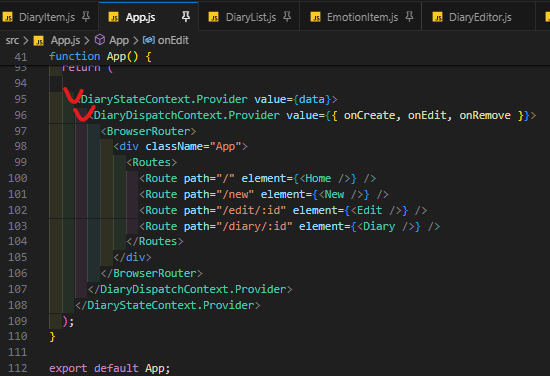Click the JS file icon on DiaryList.js tab
The height and width of the screenshot is (376, 550).
[214, 17]
